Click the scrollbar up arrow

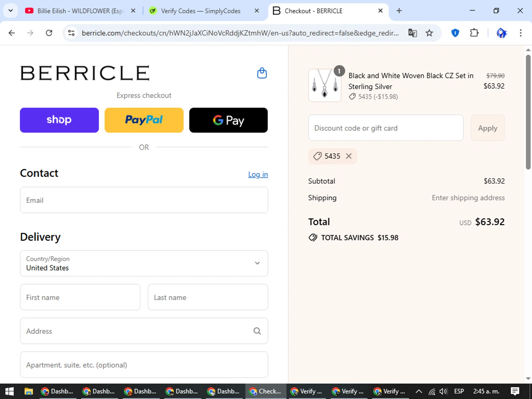528,50
